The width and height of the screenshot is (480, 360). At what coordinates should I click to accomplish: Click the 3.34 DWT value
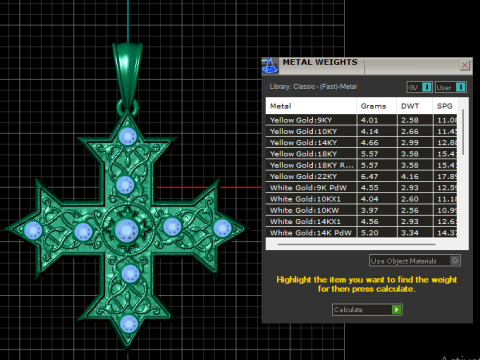point(410,233)
